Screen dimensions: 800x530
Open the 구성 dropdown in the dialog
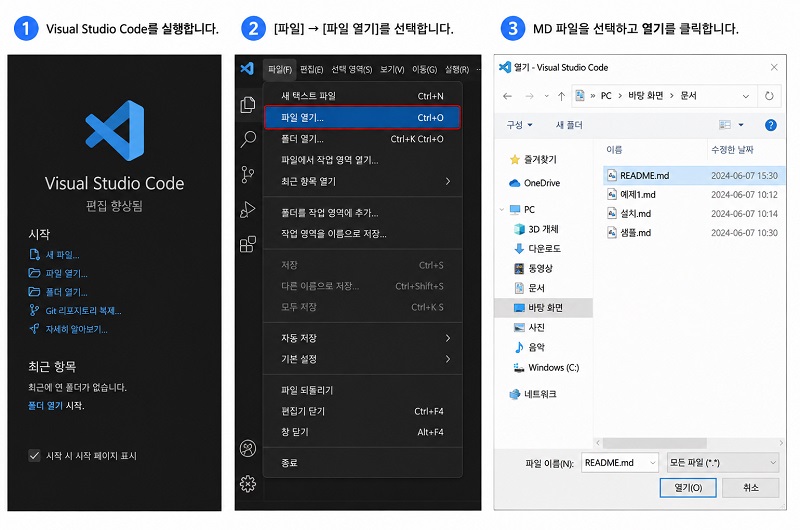pyautogui.click(x=519, y=125)
